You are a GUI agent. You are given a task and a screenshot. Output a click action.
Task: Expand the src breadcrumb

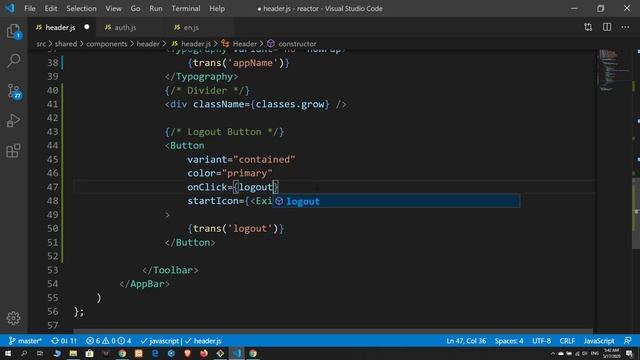coord(41,44)
